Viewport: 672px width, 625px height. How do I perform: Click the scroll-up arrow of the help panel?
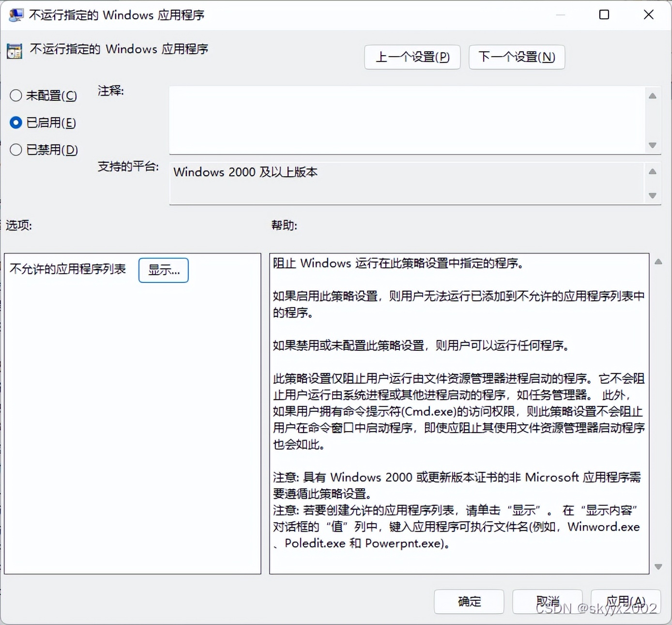659,261
